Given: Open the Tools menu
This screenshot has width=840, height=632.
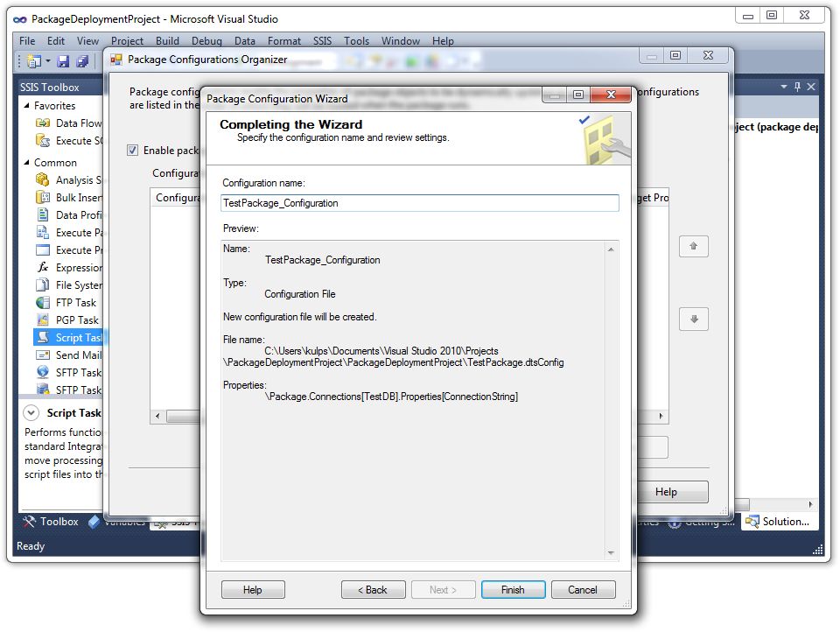Looking at the screenshot, I should 356,41.
